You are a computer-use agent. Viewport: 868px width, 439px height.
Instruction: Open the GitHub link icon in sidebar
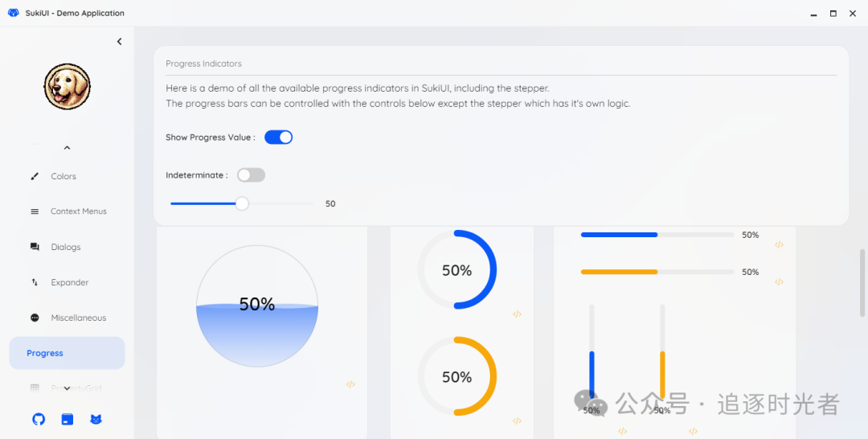[39, 419]
